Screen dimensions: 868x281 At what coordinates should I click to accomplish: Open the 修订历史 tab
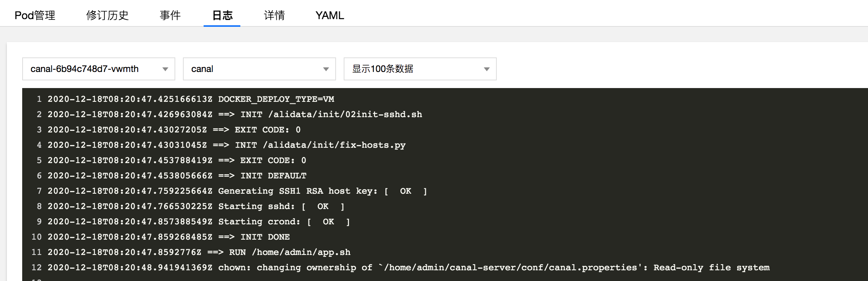point(108,15)
